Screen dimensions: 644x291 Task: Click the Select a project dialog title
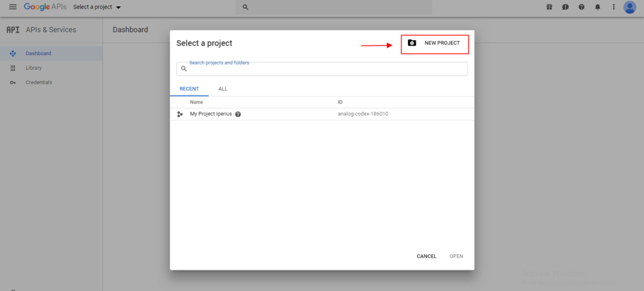(x=204, y=43)
